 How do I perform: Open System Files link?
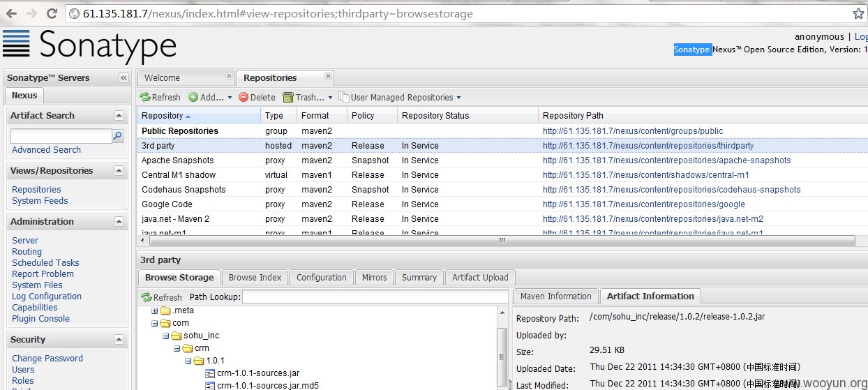point(37,285)
